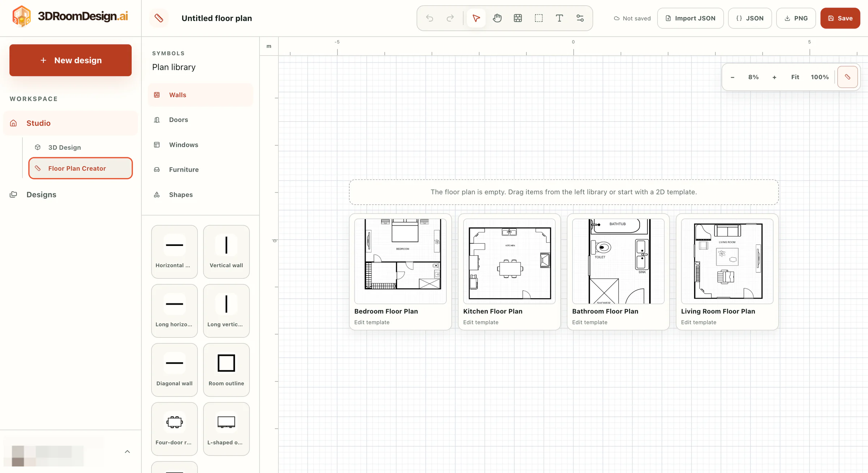Click Edit template under Living Room Floor Plan
This screenshot has width=868, height=473.
click(698, 322)
